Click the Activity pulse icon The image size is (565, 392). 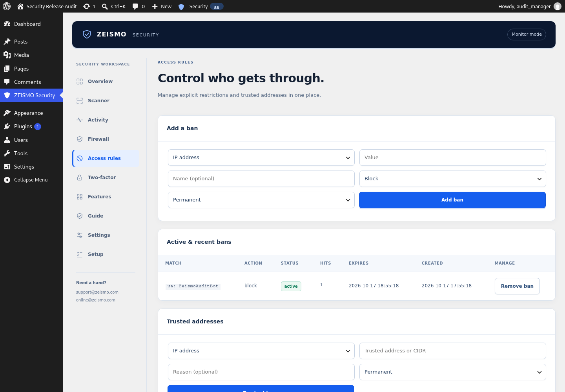click(x=80, y=120)
